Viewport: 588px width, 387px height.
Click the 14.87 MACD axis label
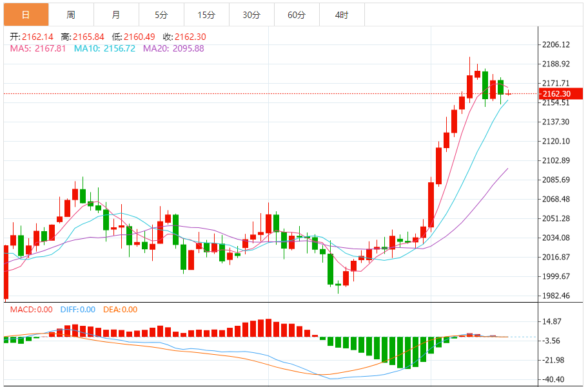[x=552, y=321]
